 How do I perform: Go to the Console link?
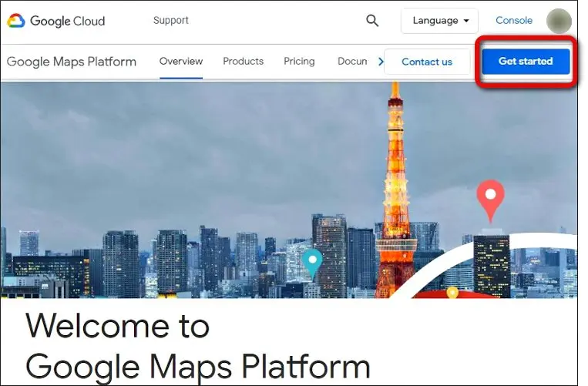[514, 21]
